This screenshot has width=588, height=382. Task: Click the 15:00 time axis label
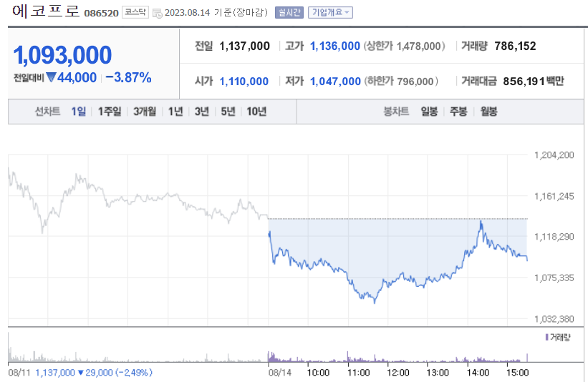tap(518, 373)
